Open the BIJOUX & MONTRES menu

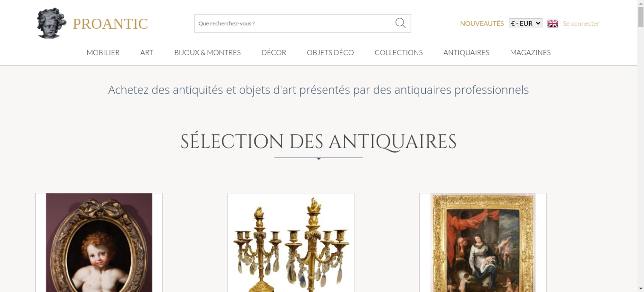point(207,52)
